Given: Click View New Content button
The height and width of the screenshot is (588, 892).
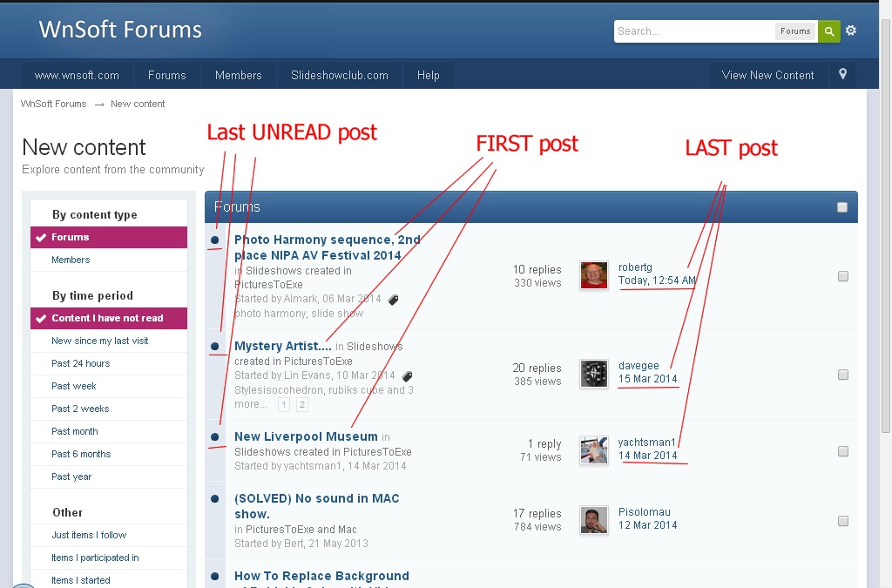Looking at the screenshot, I should [x=767, y=76].
